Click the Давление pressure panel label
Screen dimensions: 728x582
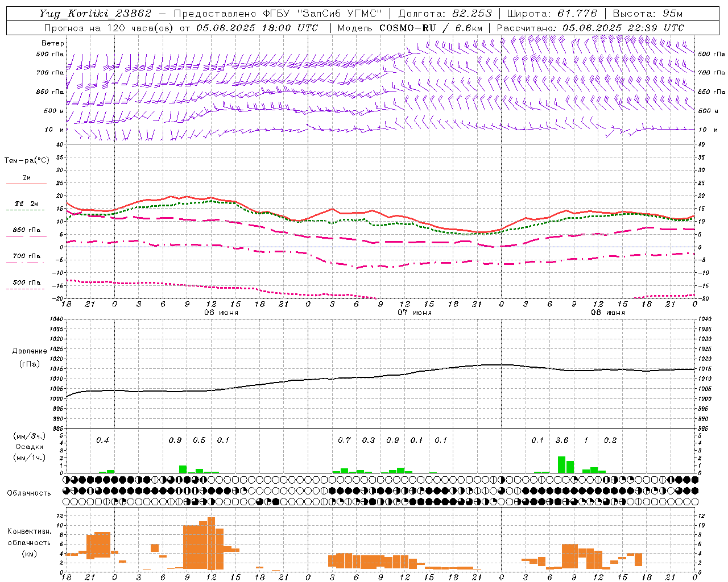[x=30, y=351]
